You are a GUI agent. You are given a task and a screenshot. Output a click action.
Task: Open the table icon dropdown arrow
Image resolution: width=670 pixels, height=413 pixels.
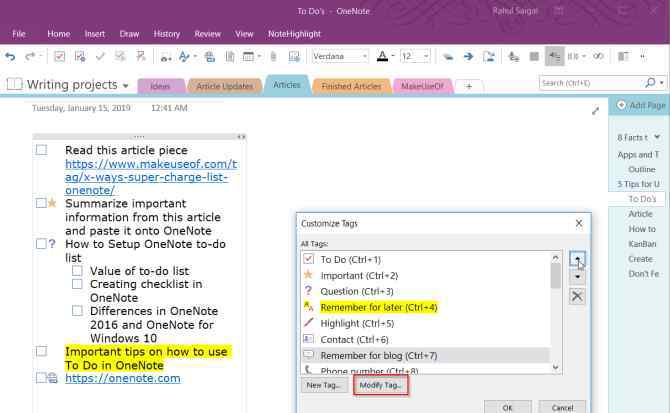click(259, 56)
